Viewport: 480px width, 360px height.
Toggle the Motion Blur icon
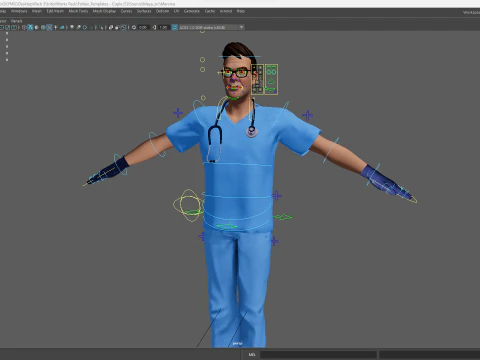click(x=78, y=27)
